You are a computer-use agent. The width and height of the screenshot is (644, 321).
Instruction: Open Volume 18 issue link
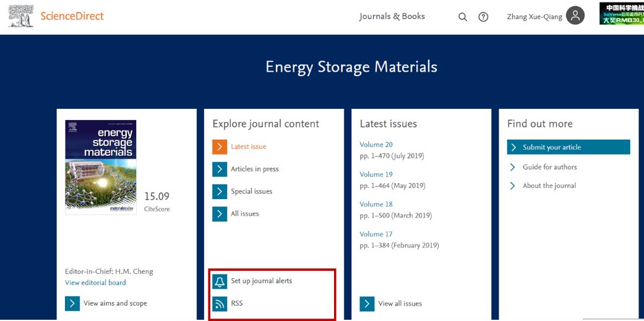pyautogui.click(x=376, y=204)
